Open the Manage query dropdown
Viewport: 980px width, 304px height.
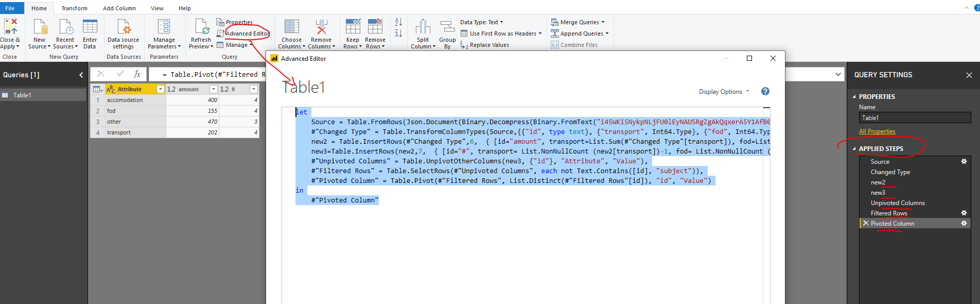pos(235,45)
